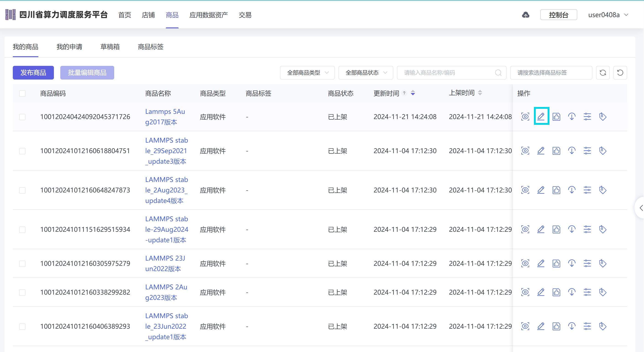Image resolution: width=644 pixels, height=352 pixels.
Task: Open the 全部商品类型 dropdown
Action: [307, 72]
